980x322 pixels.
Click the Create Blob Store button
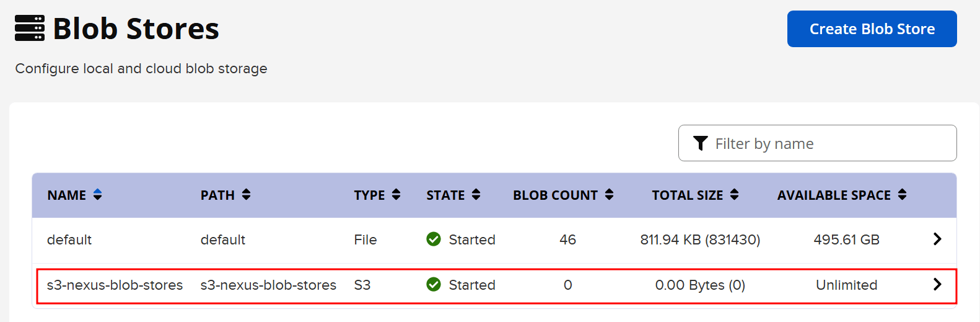pyautogui.click(x=872, y=29)
